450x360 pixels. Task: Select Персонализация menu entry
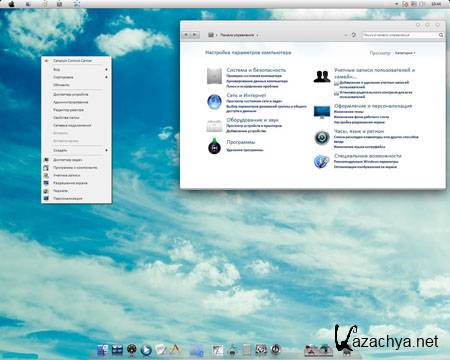point(76,198)
